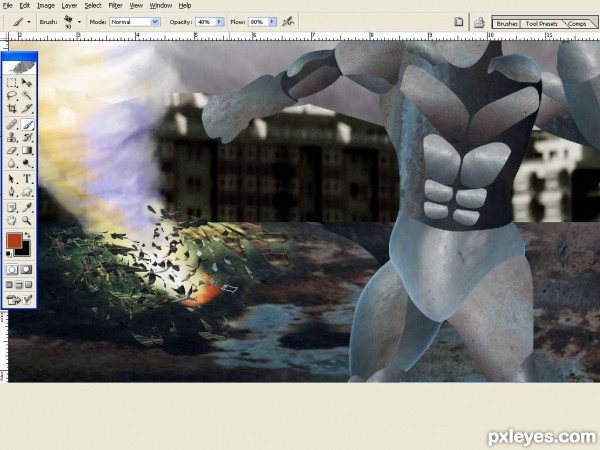
Task: Click the Opacity value field
Action: tap(205, 22)
